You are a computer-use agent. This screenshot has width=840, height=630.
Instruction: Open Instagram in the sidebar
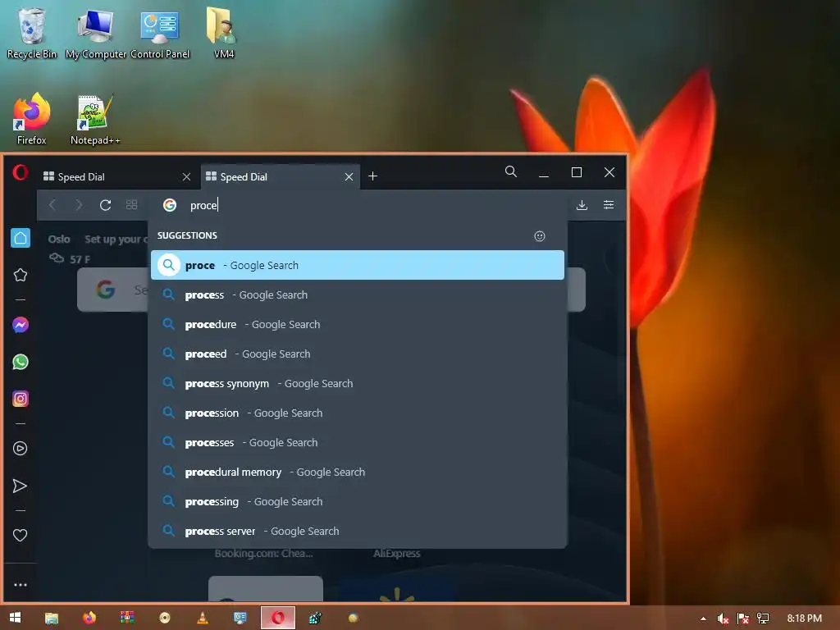pos(21,399)
